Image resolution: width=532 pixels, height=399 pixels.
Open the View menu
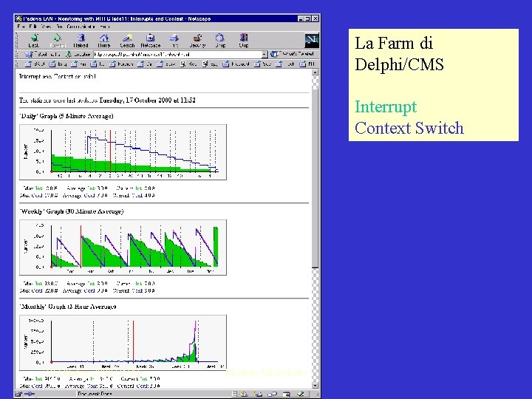[x=46, y=27]
